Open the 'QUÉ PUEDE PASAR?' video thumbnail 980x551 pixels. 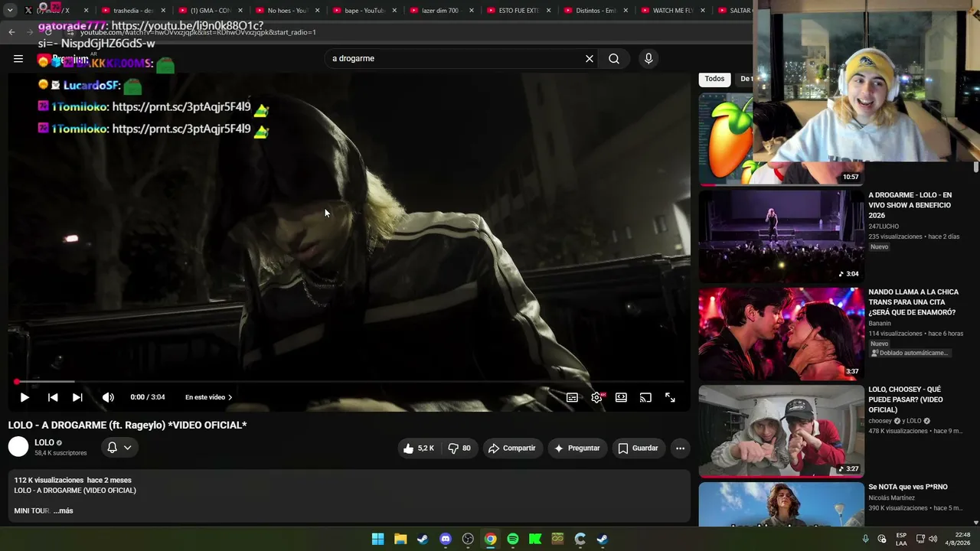pos(781,431)
